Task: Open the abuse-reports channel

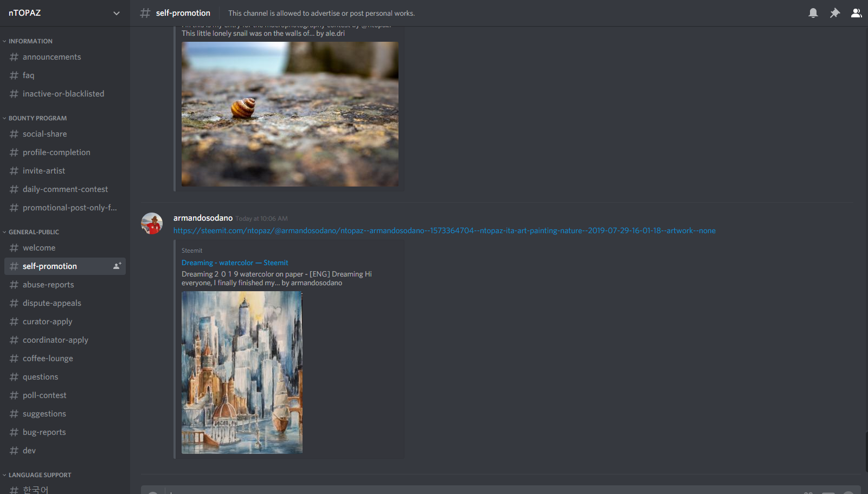Action: click(x=65, y=285)
